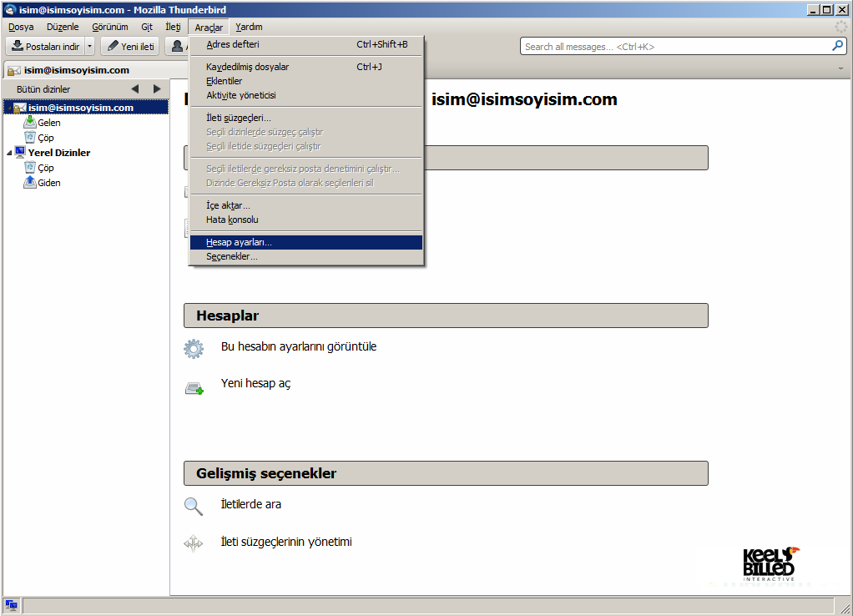853x616 pixels.
Task: Open the Dosya menu
Action: [21, 27]
